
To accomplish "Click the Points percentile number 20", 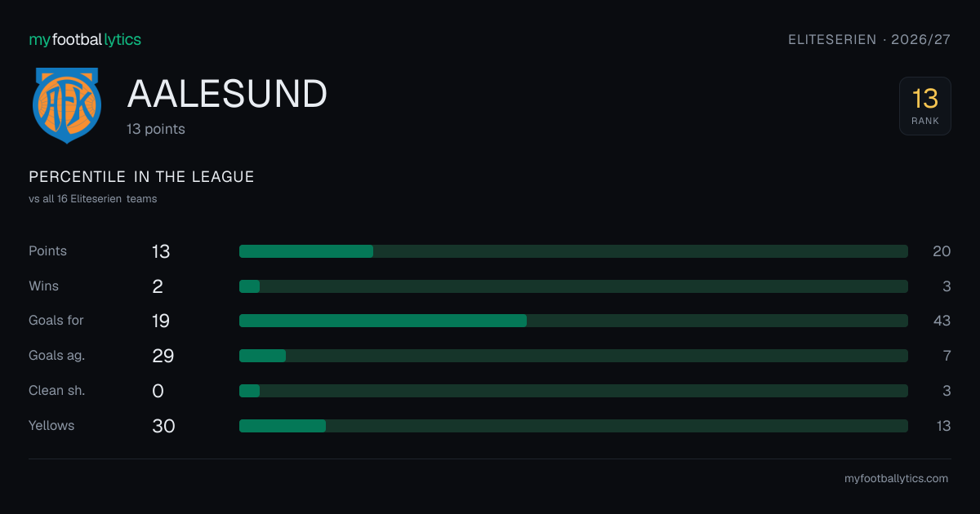I will [942, 251].
